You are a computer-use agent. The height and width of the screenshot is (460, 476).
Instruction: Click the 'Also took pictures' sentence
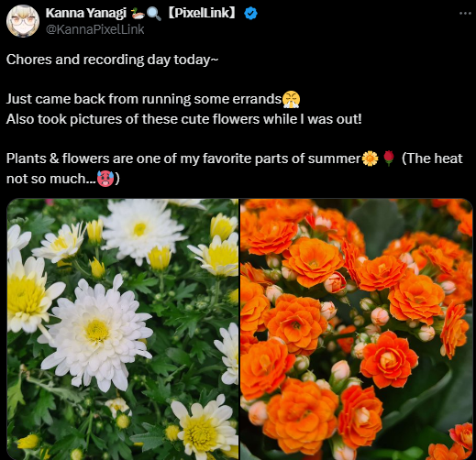[183, 119]
